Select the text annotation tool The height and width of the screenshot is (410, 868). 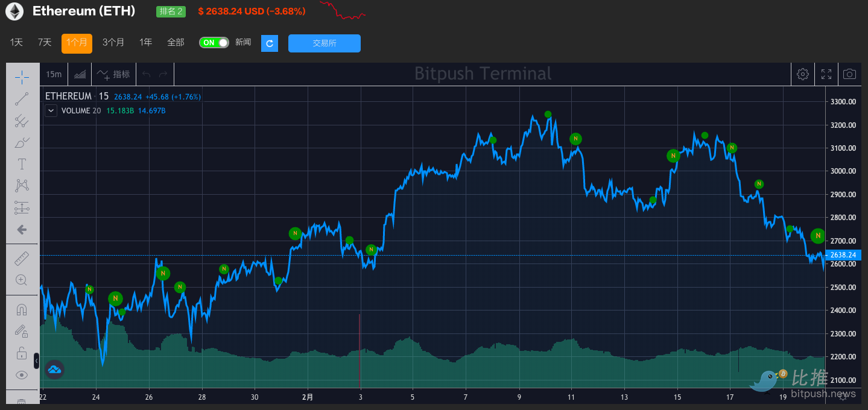pos(22,163)
